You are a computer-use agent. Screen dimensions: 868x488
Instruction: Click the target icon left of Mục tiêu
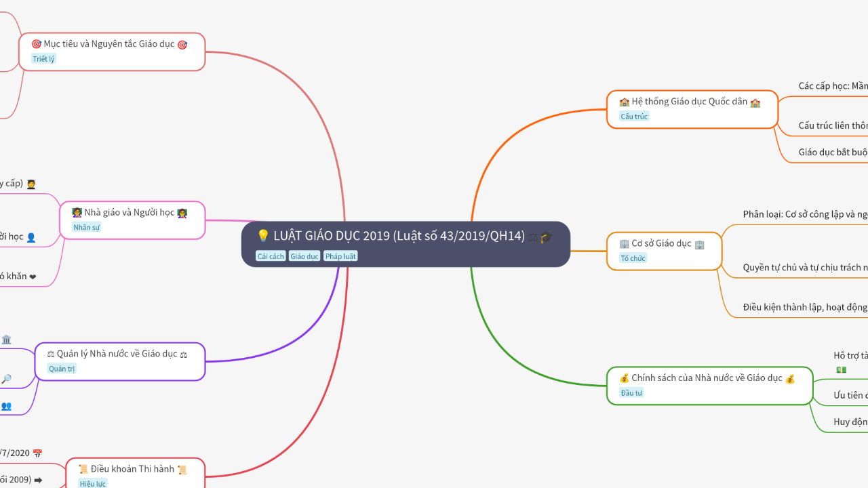point(37,44)
